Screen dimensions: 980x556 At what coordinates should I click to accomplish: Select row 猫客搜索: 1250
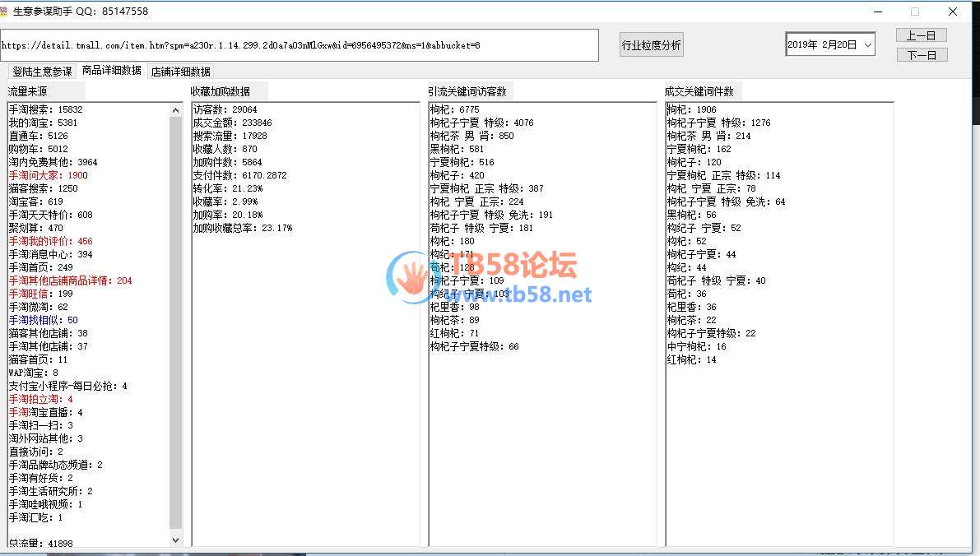pyautogui.click(x=43, y=188)
